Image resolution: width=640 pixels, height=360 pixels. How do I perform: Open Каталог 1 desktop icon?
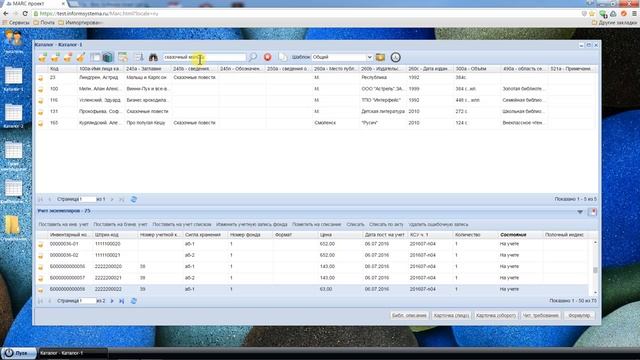[x=13, y=79]
